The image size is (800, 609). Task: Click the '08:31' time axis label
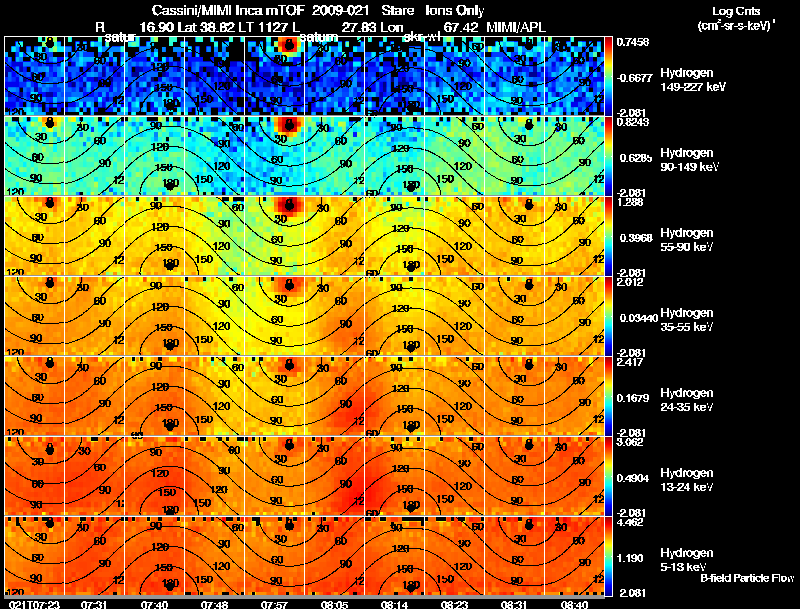pyautogui.click(x=514, y=604)
